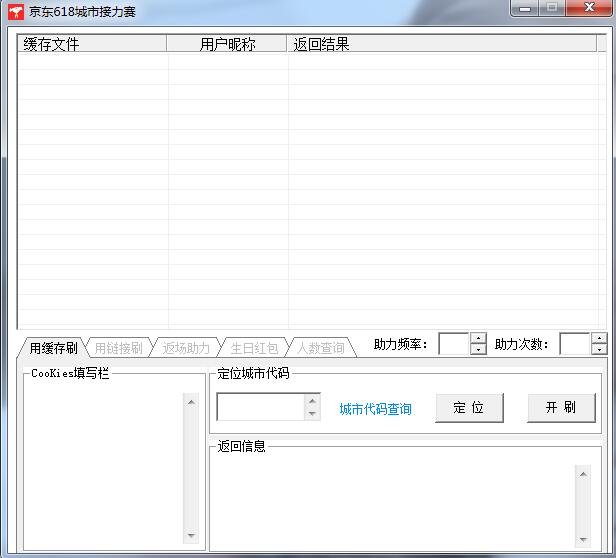616x558 pixels.
Task: Switch to the 人数查询 tab
Action: click(321, 348)
